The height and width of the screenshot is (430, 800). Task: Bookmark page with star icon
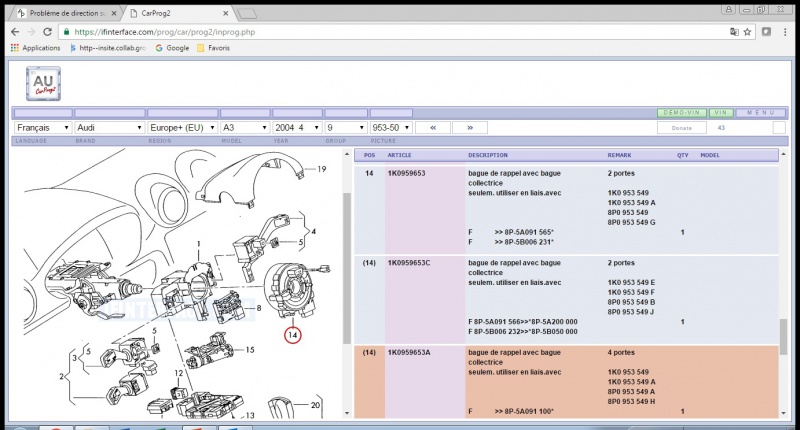coord(747,32)
